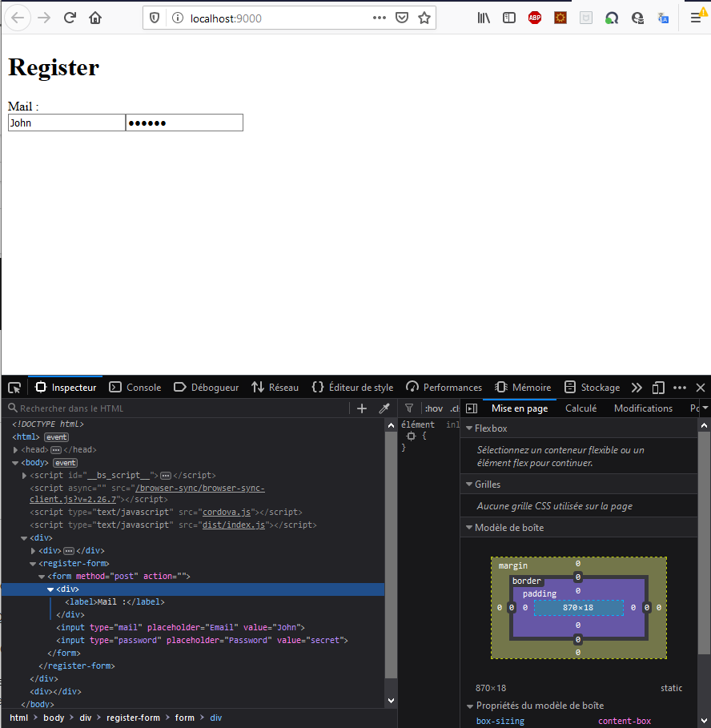Open the Google Translate extension

tap(663, 18)
